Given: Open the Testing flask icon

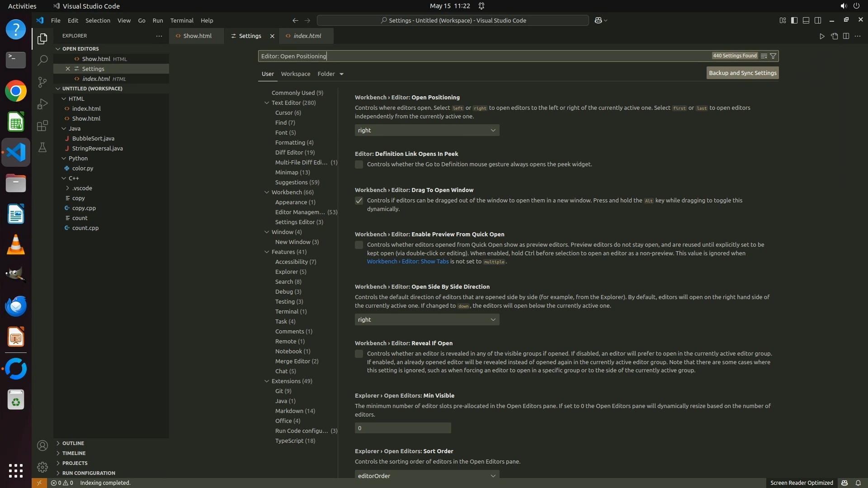Looking at the screenshot, I should 42,147.
